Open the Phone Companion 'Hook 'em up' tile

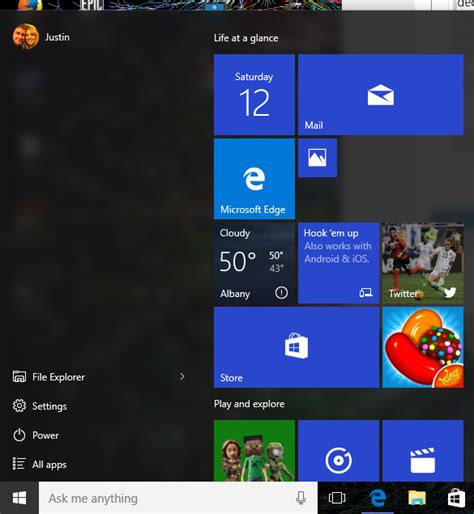(338, 263)
